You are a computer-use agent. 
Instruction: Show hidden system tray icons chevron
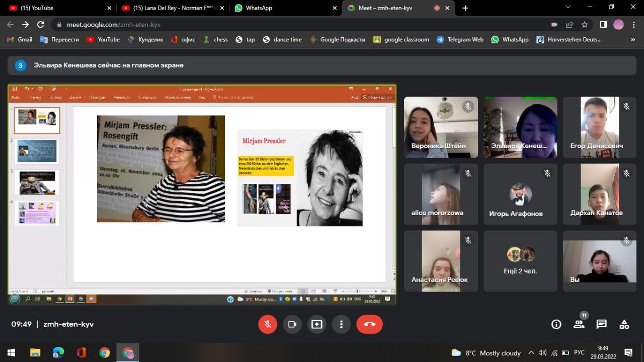(x=531, y=352)
